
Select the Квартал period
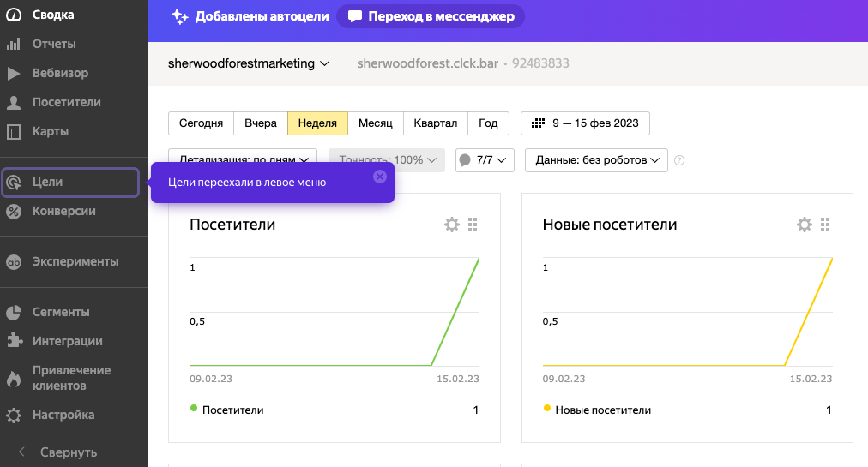click(435, 123)
